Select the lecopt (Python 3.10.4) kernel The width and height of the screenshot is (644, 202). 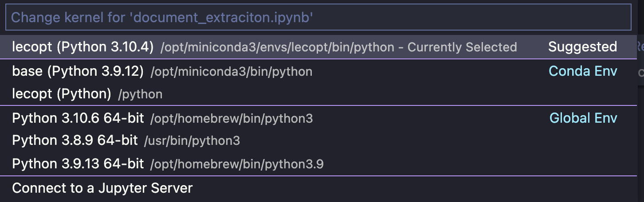tap(318, 47)
